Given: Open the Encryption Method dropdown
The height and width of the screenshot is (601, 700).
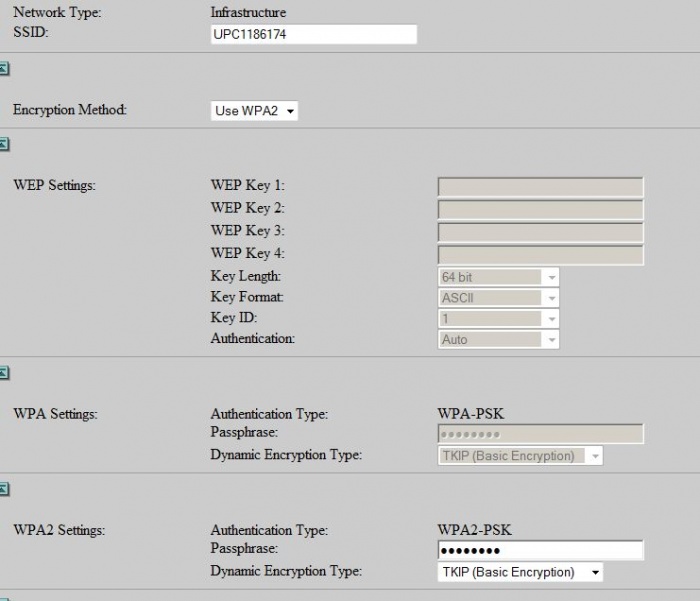Looking at the screenshot, I should tap(255, 111).
